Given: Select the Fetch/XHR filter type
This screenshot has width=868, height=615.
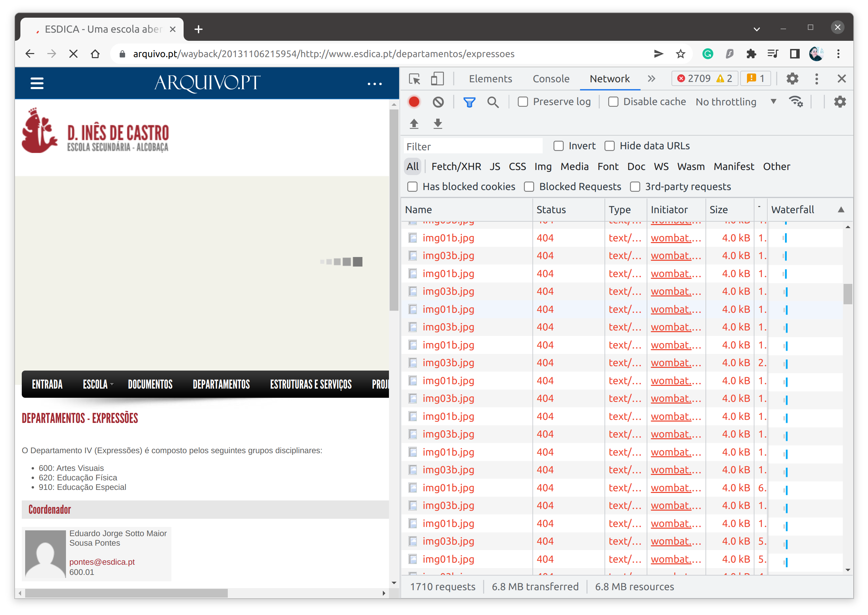Looking at the screenshot, I should [x=456, y=167].
